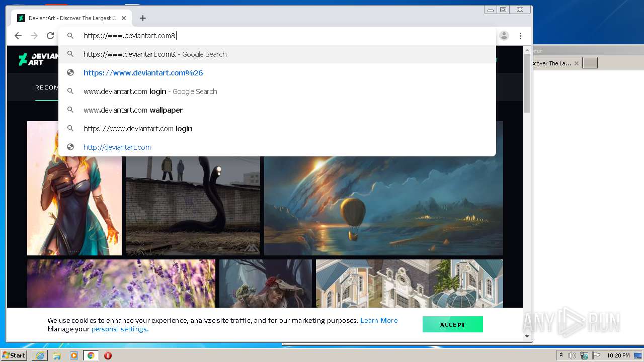Viewport: 644px width, 362px height.
Task: Select suggestion 'www.deviantart.com wallpaper'
Action: click(277, 110)
